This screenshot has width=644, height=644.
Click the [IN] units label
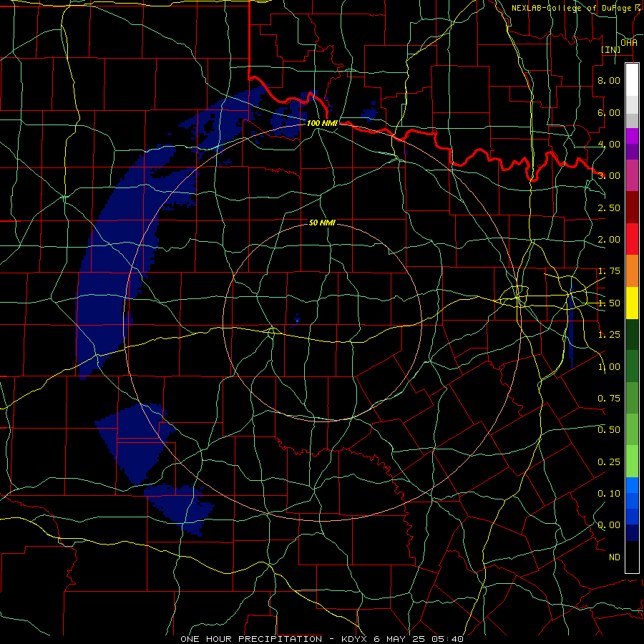tap(611, 49)
